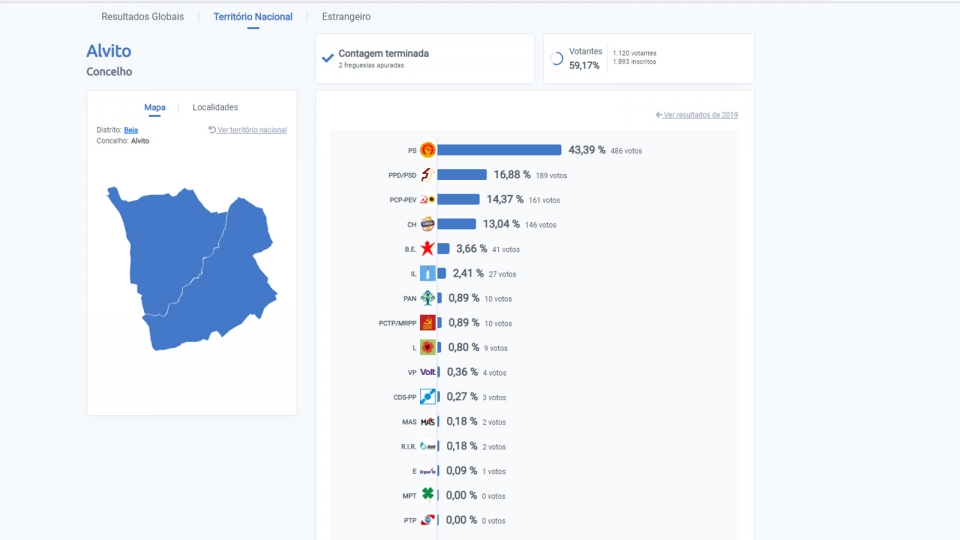Viewport: 960px width, 540px height.
Task: Select the CDS-PP party icon
Action: click(x=427, y=397)
